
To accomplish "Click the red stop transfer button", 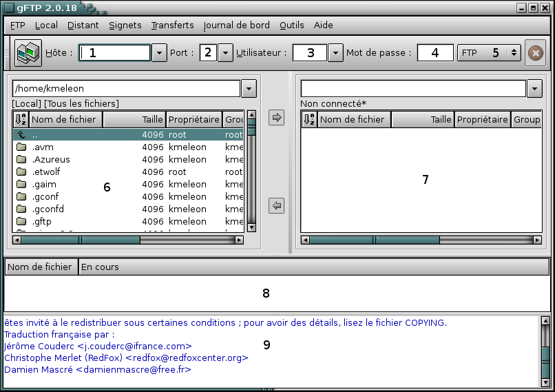I will 535,53.
